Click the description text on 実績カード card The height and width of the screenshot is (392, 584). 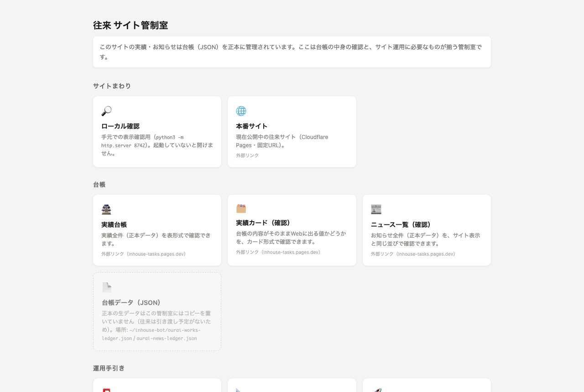(x=291, y=237)
